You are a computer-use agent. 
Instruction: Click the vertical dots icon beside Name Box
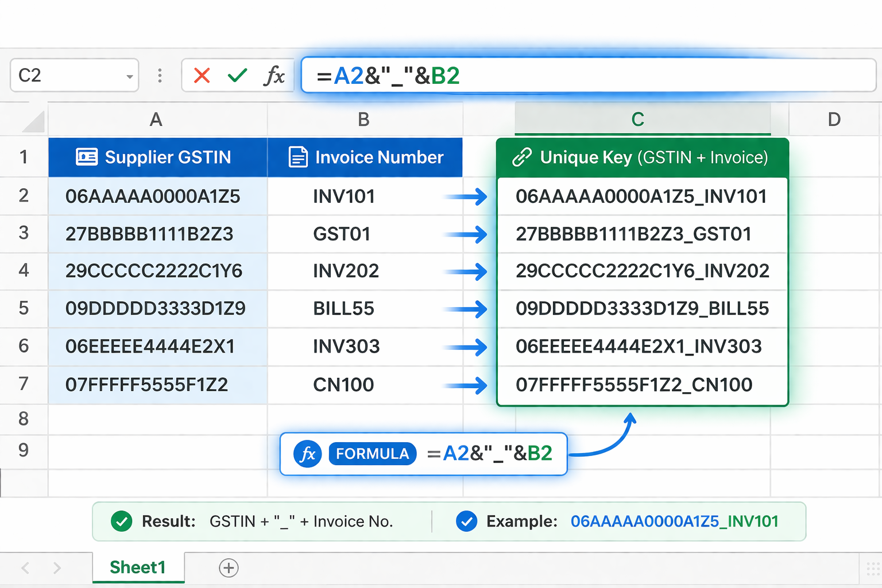pyautogui.click(x=160, y=75)
